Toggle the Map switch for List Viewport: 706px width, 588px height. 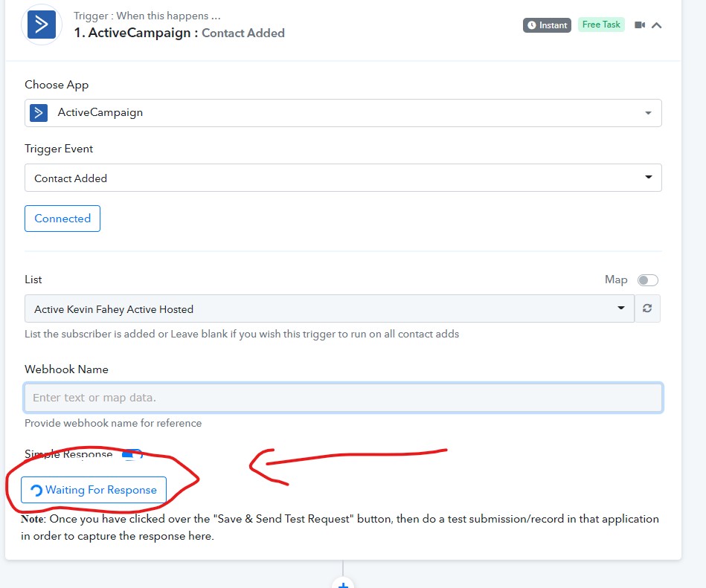tap(647, 280)
